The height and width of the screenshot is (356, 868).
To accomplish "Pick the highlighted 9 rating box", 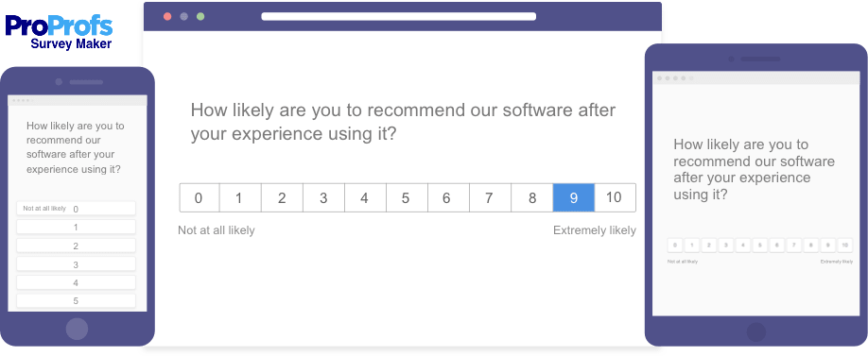I will coord(574,198).
